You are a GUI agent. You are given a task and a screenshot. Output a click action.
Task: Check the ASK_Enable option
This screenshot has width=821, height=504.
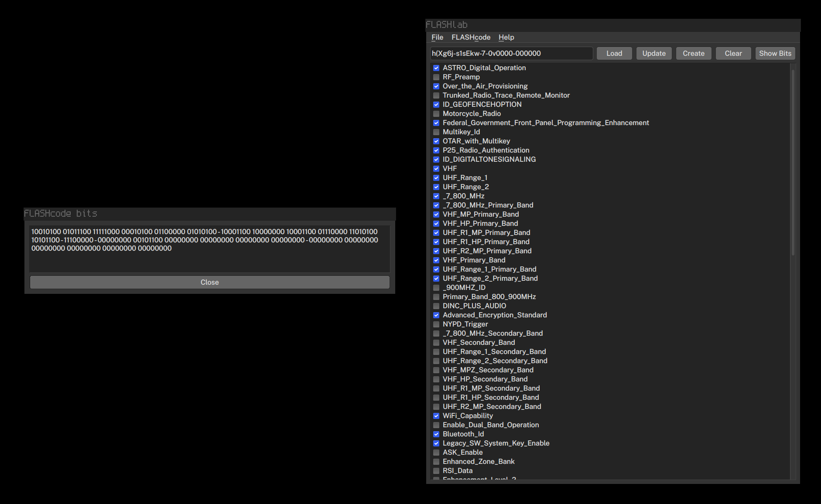point(436,452)
